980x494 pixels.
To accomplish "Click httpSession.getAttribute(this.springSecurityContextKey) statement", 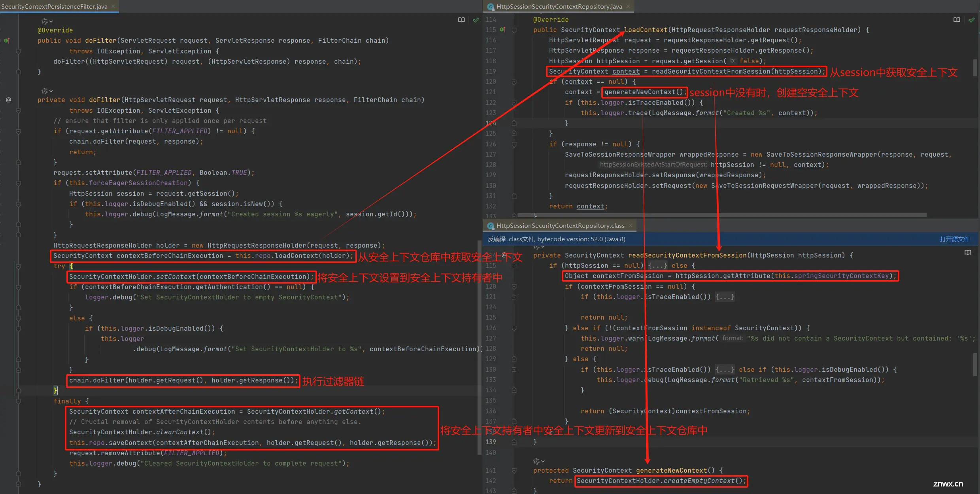I will click(x=730, y=276).
